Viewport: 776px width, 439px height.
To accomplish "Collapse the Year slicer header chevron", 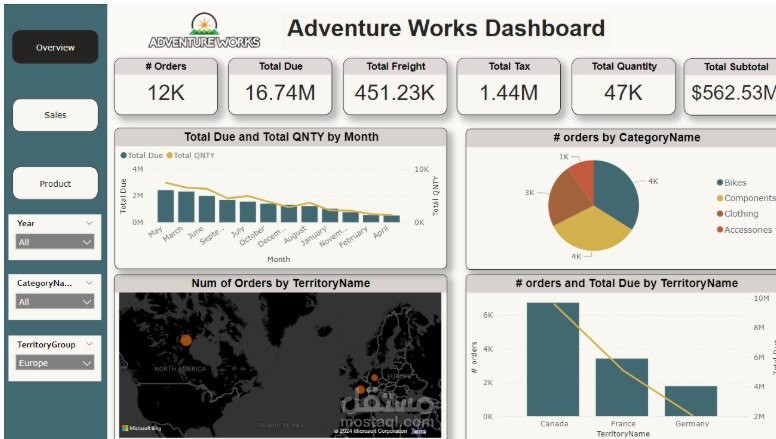I will click(x=89, y=223).
